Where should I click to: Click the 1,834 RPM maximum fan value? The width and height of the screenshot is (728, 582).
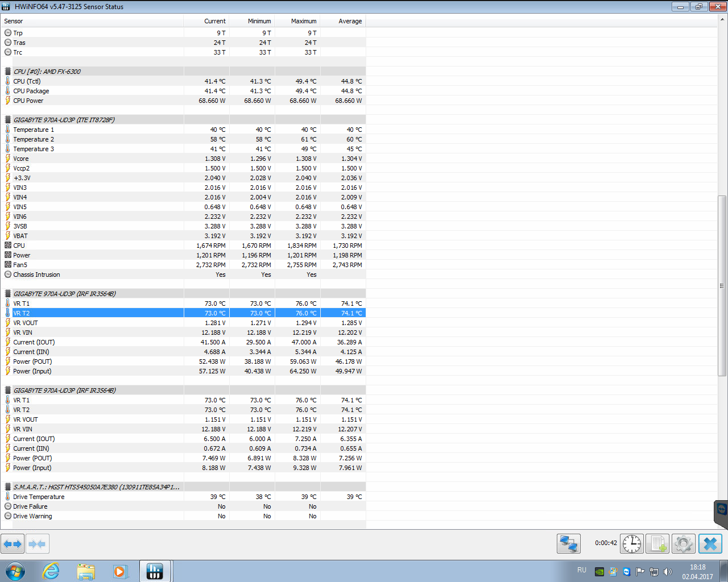click(302, 246)
